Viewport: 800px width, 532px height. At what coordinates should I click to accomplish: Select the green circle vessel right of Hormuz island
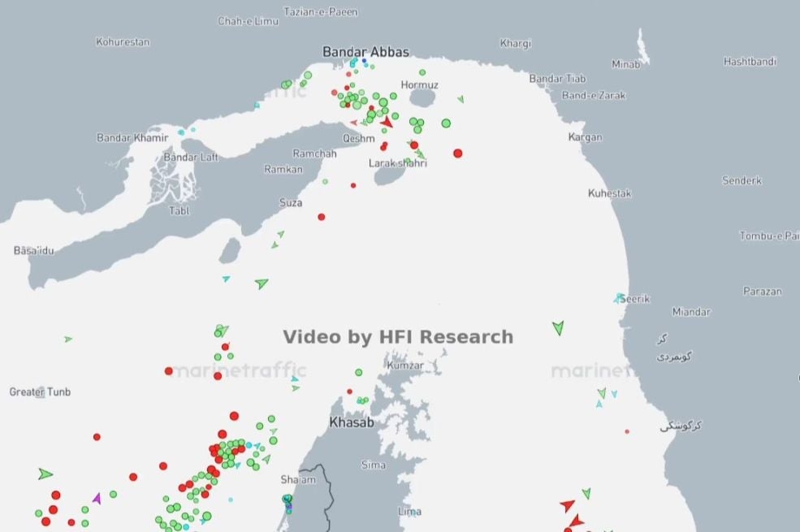pyautogui.click(x=446, y=123)
